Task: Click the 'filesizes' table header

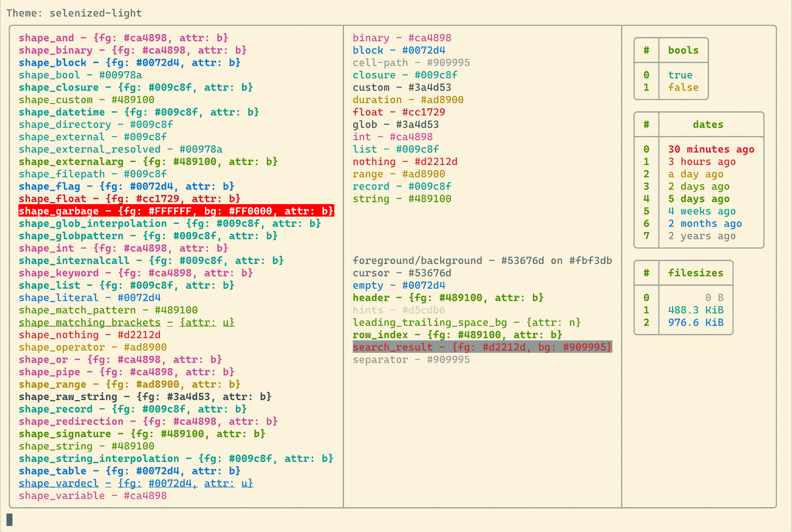Action: tap(696, 273)
